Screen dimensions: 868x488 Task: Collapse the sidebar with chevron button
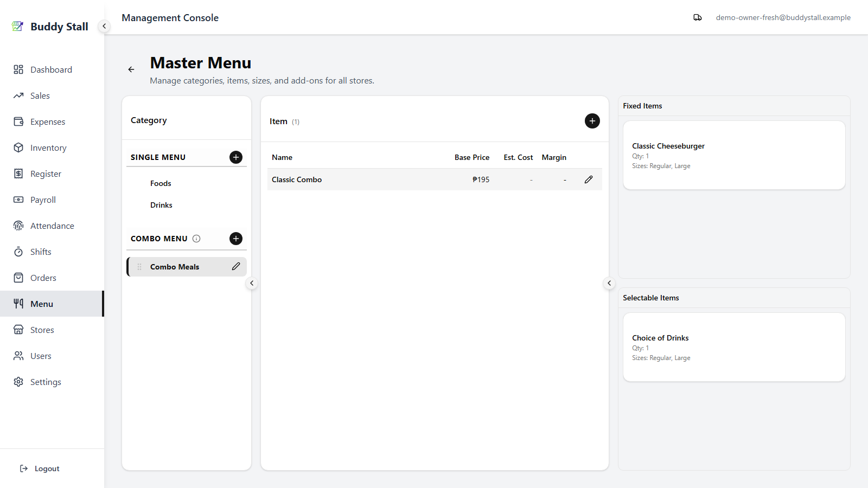[x=104, y=26]
